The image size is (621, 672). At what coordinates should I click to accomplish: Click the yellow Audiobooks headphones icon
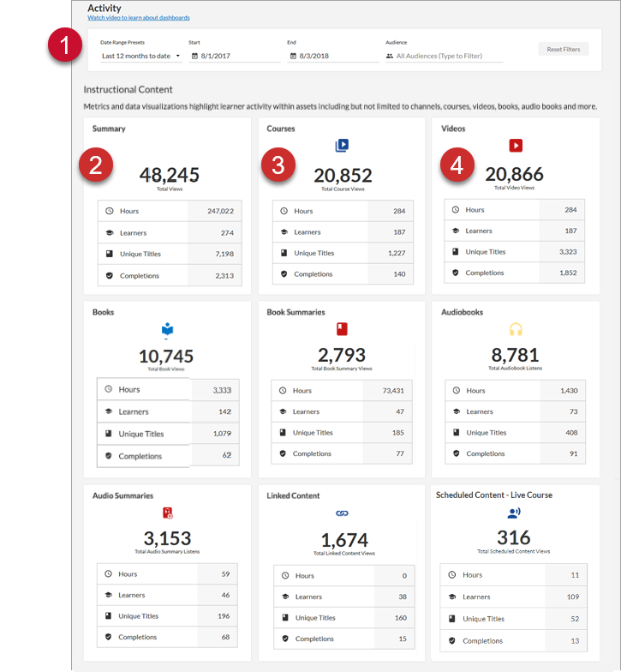(516, 329)
